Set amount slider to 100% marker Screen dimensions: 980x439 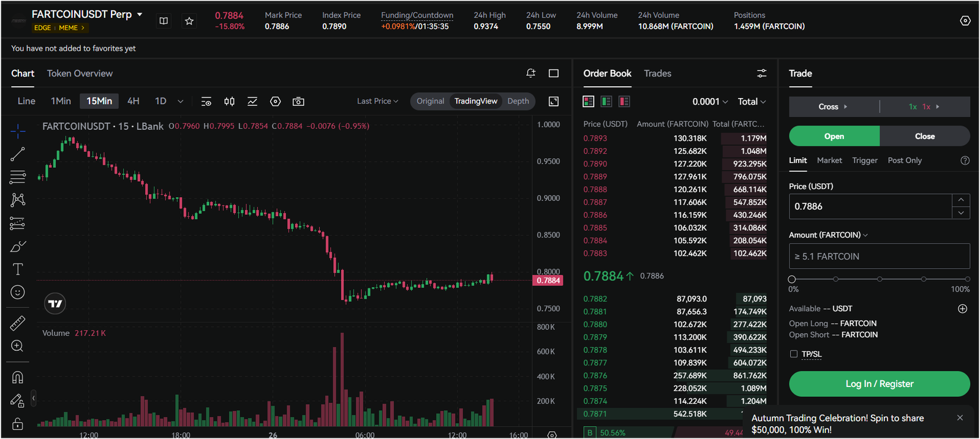(x=967, y=279)
